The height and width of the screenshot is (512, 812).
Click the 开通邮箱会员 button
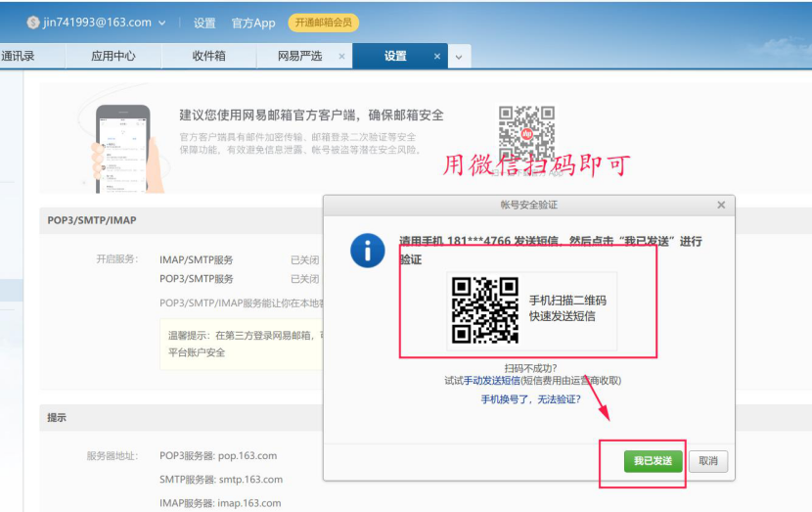tap(323, 23)
